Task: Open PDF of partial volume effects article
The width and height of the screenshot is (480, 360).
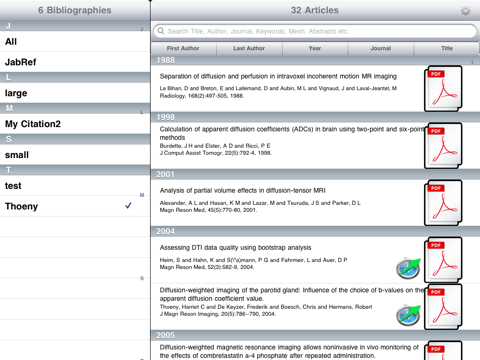Action: tap(443, 203)
